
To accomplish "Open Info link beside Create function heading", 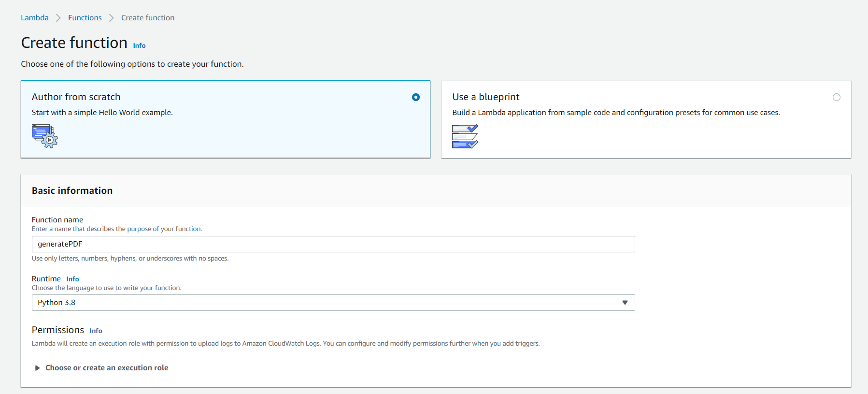I will tap(139, 45).
